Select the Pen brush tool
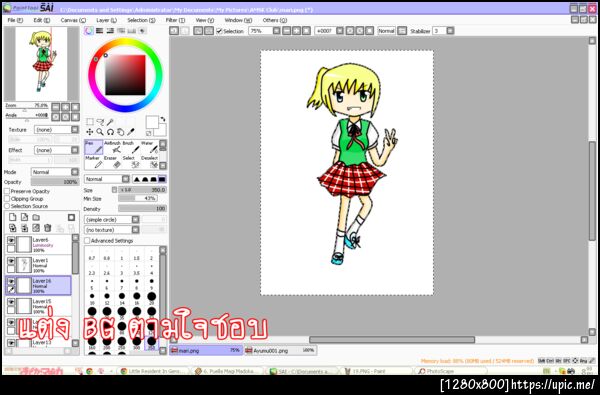Viewport: 600px width, 395px height. [x=94, y=147]
